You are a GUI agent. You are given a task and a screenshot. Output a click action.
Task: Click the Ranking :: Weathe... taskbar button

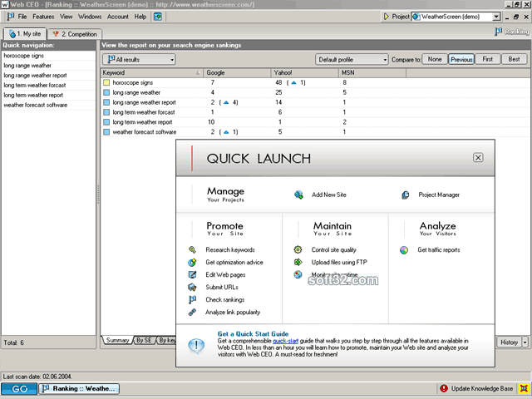(x=79, y=388)
